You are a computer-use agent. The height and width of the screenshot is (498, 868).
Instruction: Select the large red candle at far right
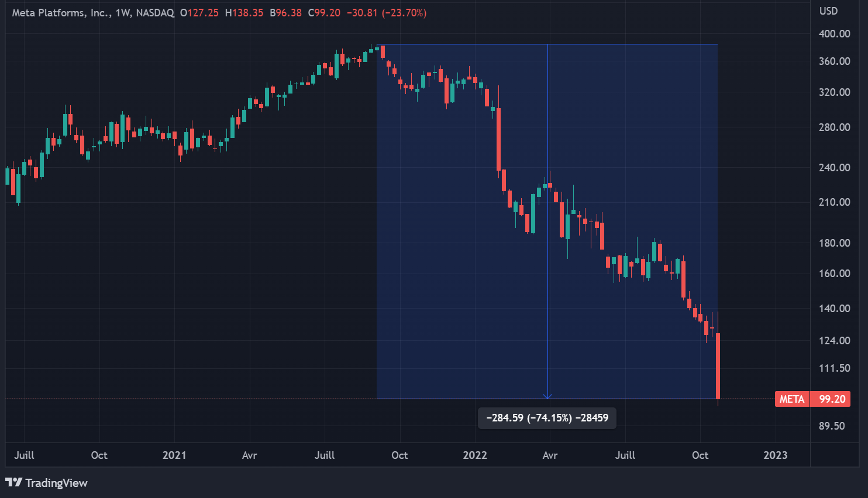pyautogui.click(x=718, y=365)
